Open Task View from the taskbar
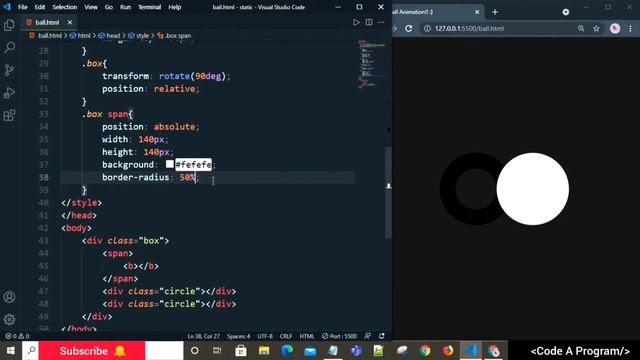 (217, 351)
